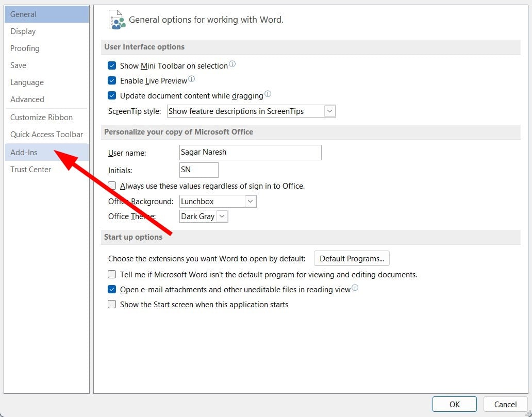Click the General options header icon

(117, 20)
